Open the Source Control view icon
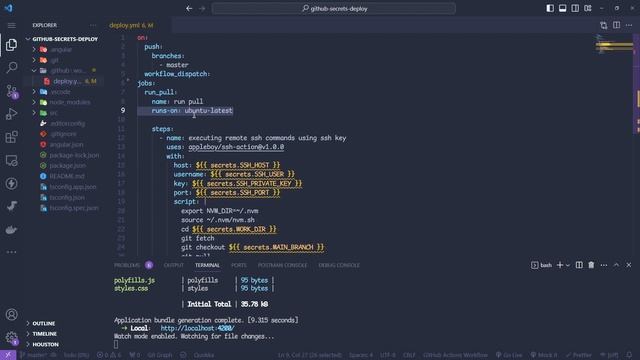This screenshot has width=640, height=360. (11, 91)
